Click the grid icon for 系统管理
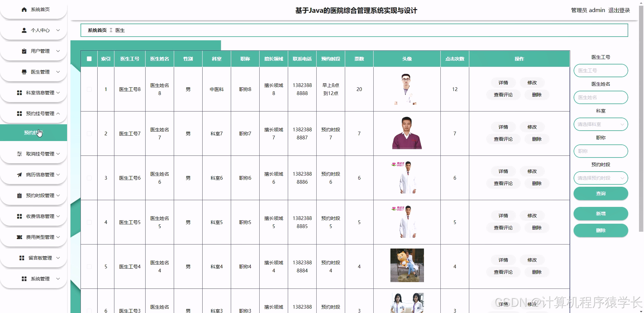The height and width of the screenshot is (313, 644). (24, 279)
